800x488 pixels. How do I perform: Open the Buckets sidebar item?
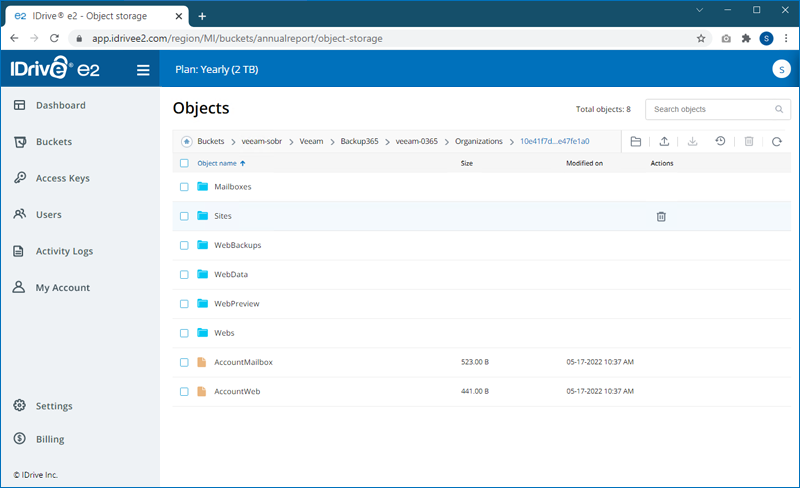(43, 142)
